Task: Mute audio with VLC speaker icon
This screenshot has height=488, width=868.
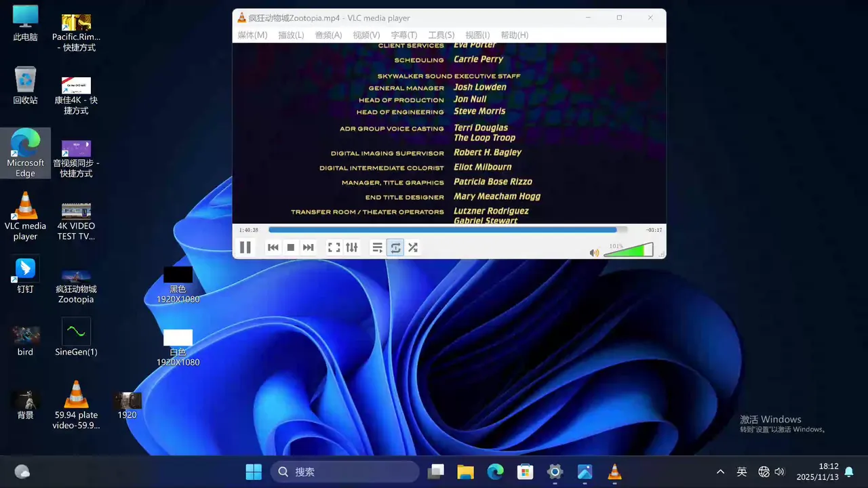Action: coord(594,253)
